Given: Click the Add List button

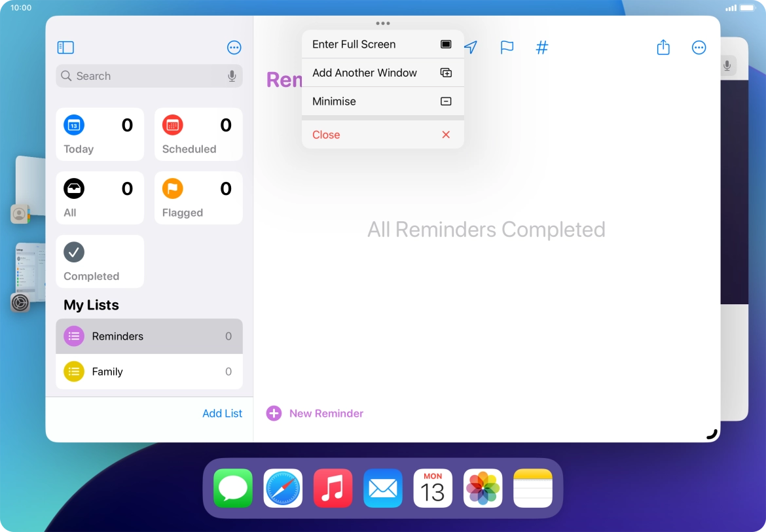Looking at the screenshot, I should tap(222, 414).
